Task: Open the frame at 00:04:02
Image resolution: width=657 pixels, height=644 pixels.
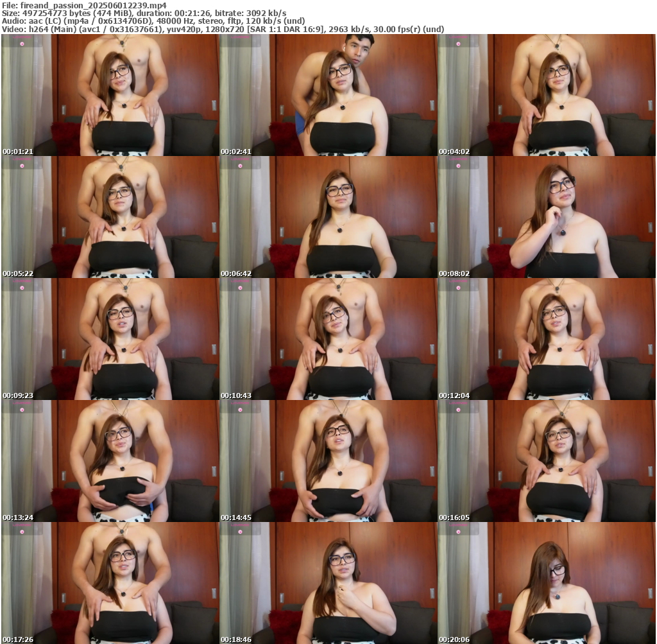Action: 547,95
